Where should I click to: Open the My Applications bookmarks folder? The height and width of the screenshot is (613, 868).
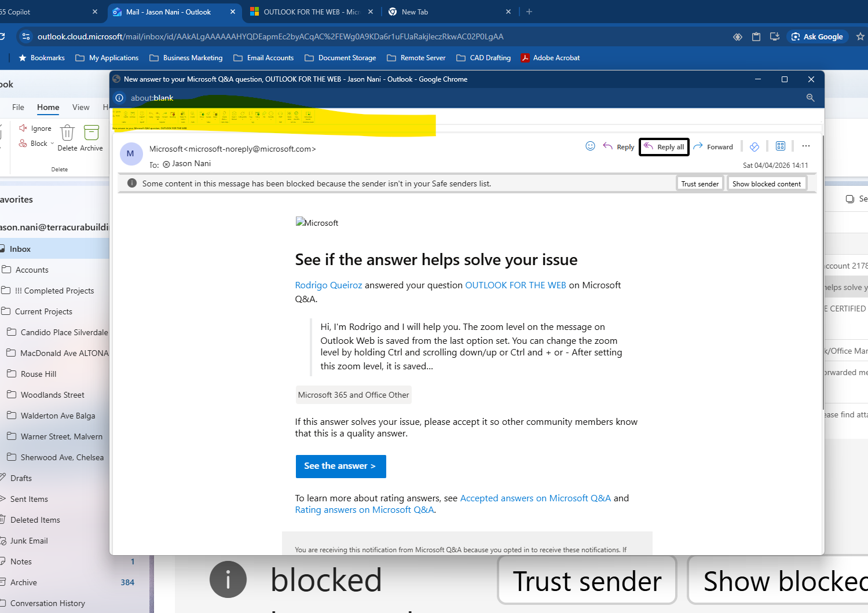pos(107,58)
